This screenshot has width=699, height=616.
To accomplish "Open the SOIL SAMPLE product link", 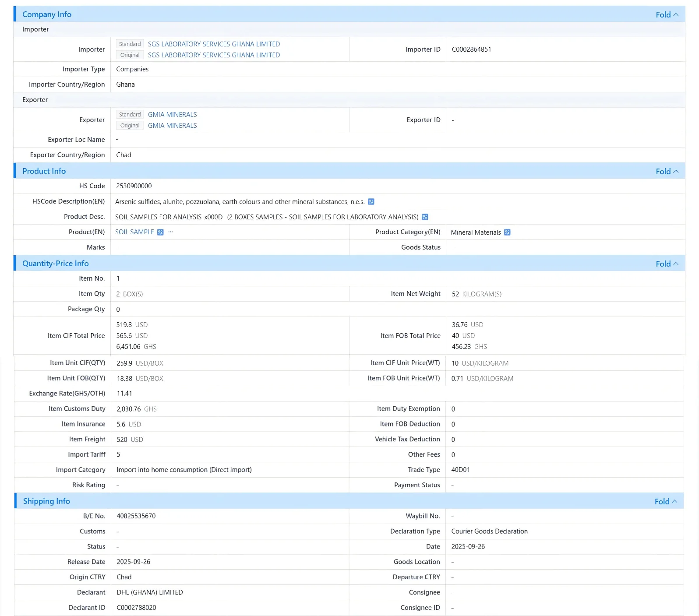I will pyautogui.click(x=134, y=232).
